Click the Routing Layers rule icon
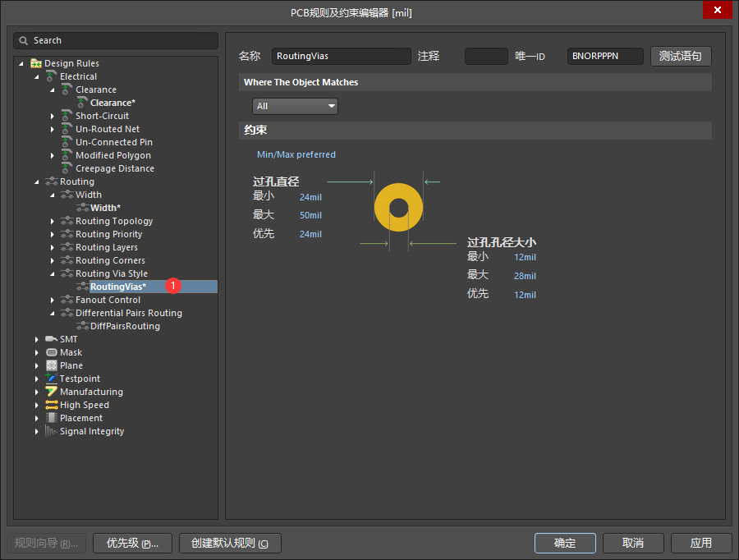The height and width of the screenshot is (560, 739). (x=67, y=247)
